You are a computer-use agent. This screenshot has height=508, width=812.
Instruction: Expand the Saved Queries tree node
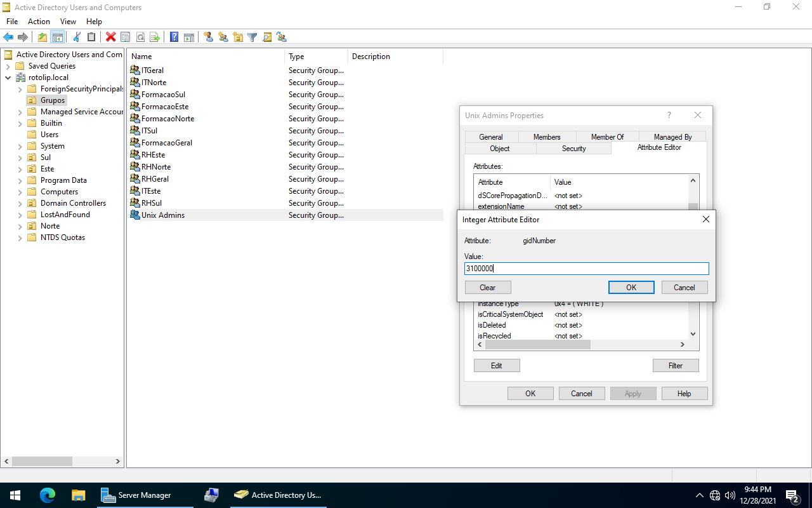(x=8, y=66)
